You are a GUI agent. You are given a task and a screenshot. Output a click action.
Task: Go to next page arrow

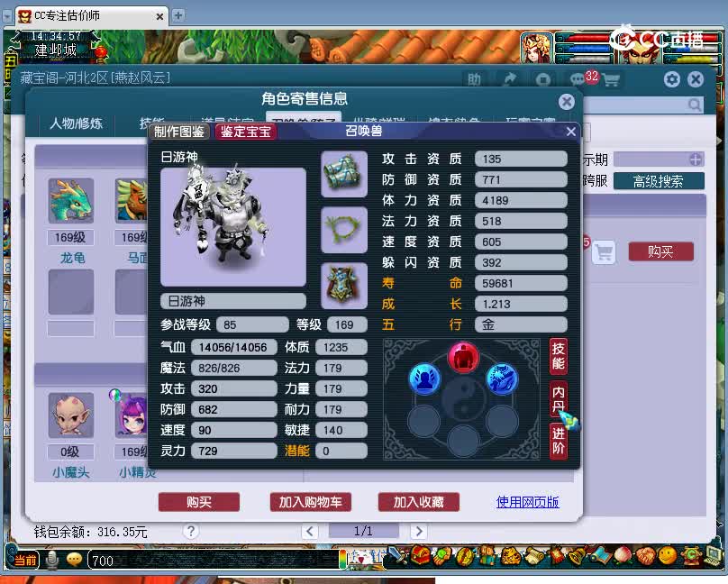click(418, 531)
